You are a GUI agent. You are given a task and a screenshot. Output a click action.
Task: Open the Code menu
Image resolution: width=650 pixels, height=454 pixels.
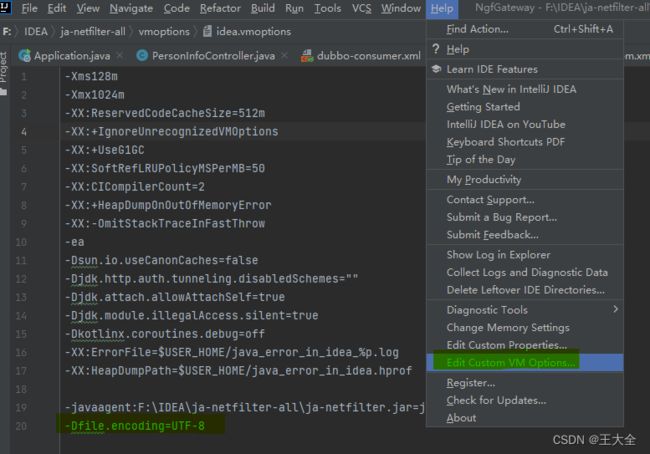(176, 8)
